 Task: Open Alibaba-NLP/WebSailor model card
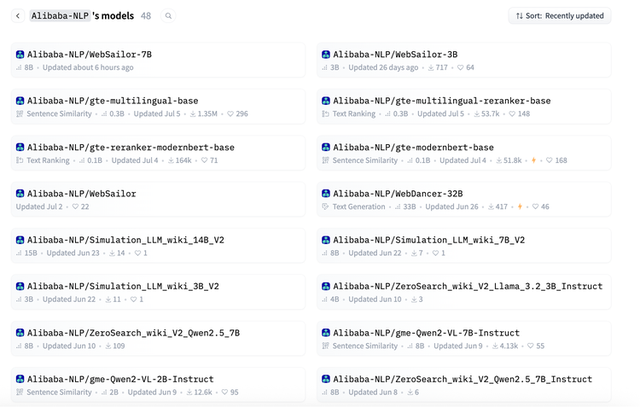(158, 199)
